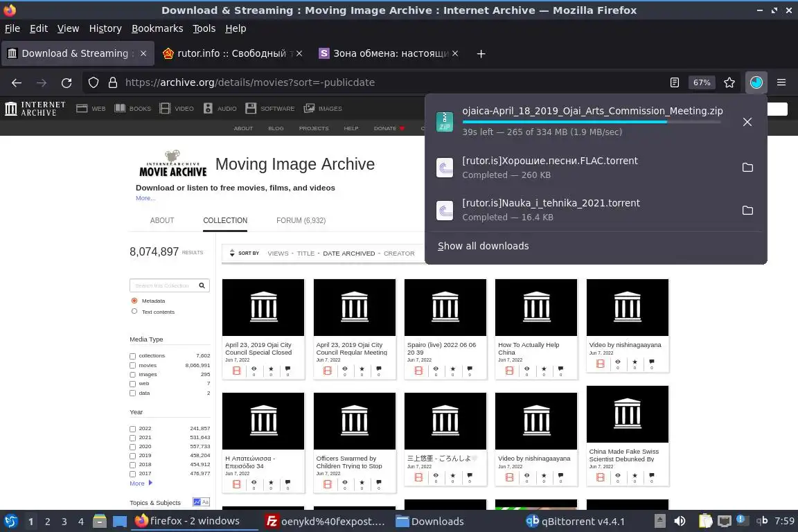Go back to the previous page

[17, 82]
